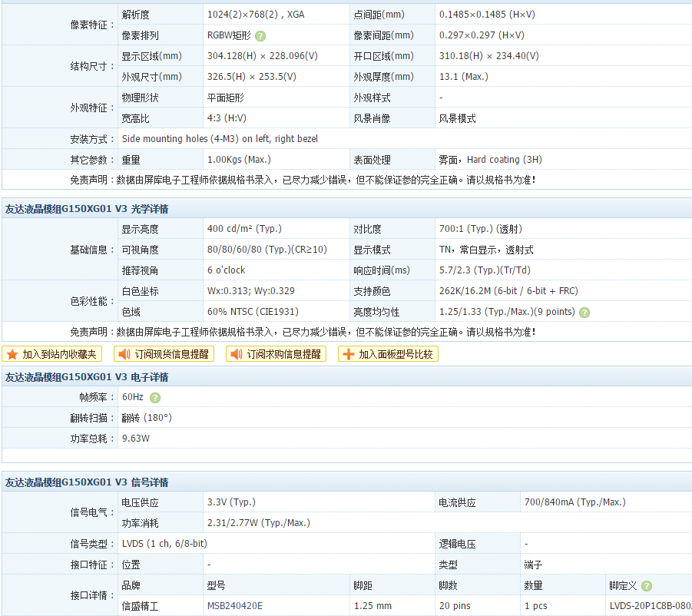Subscribe to purchase alerts 订阅求购信息提醒
Viewport: 692px width, 616px height.
coord(276,354)
